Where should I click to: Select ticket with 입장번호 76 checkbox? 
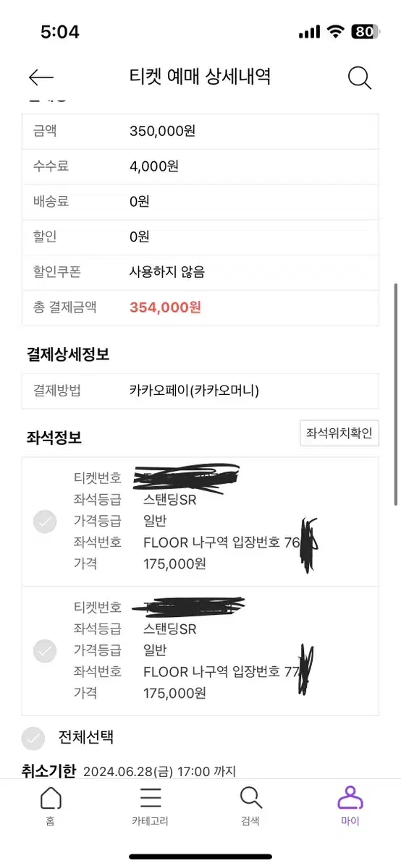click(45, 522)
